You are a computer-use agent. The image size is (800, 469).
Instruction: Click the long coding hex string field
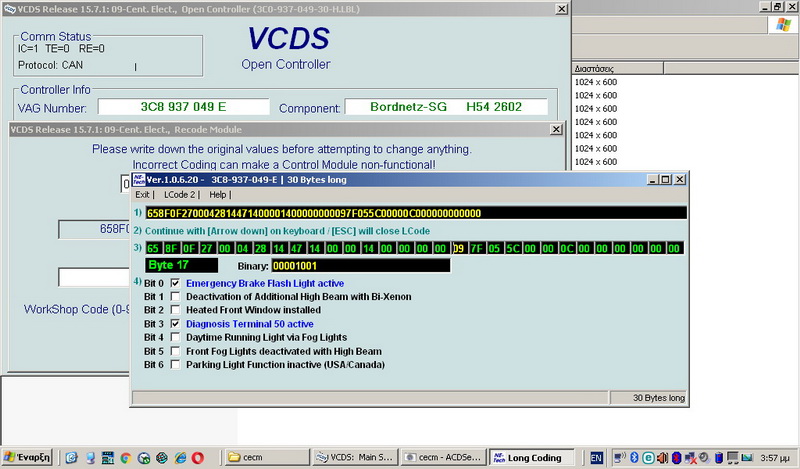[x=416, y=213]
